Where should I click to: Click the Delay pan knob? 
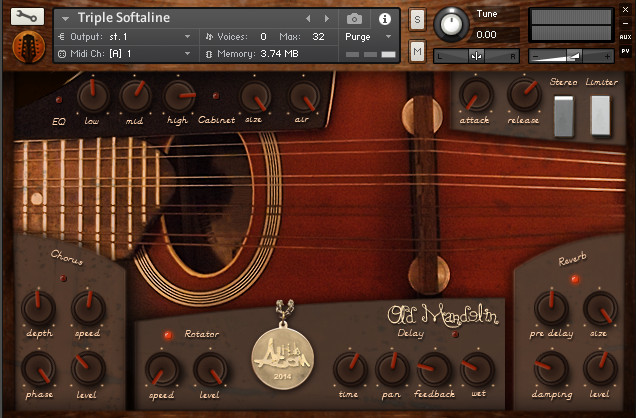[x=392, y=369]
